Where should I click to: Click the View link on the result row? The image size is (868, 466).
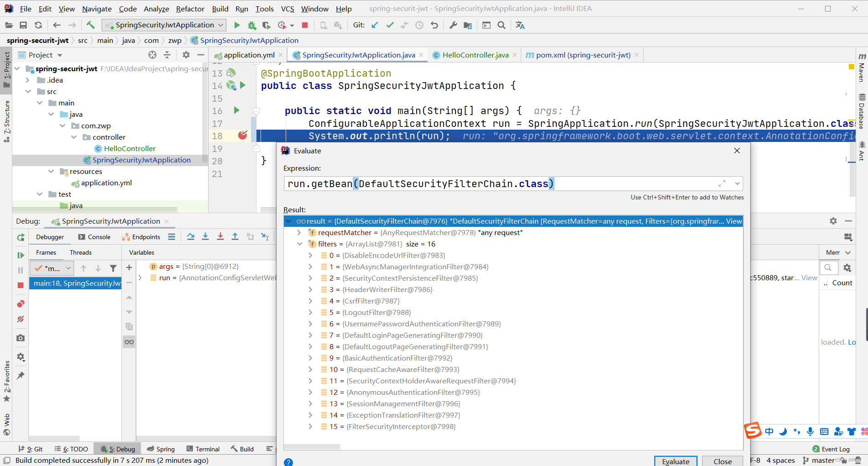(x=734, y=221)
